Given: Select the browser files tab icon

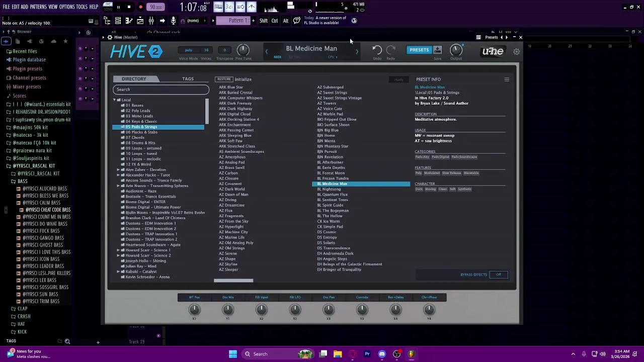Looking at the screenshot, I should [x=18, y=41].
